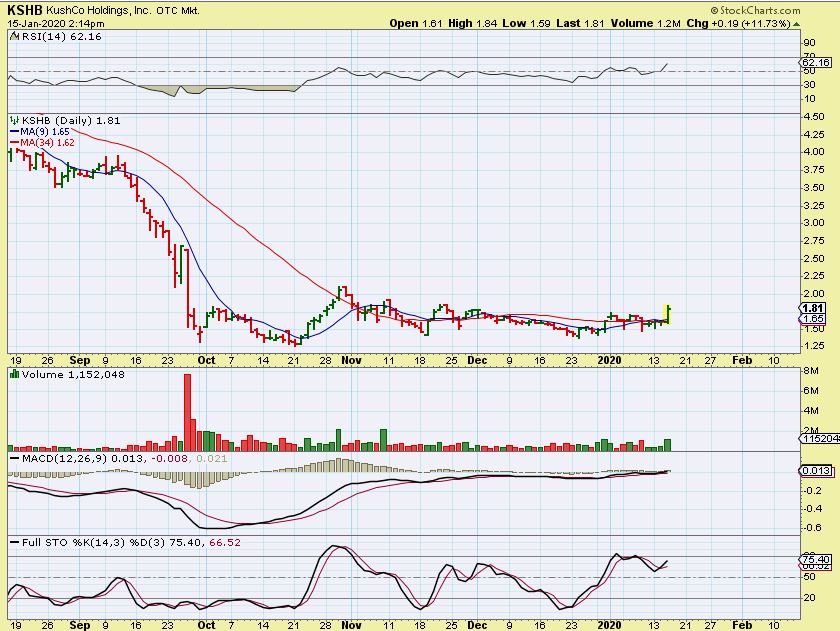Click the Dec label below the price panel
The height and width of the screenshot is (631, 840).
[x=477, y=360]
